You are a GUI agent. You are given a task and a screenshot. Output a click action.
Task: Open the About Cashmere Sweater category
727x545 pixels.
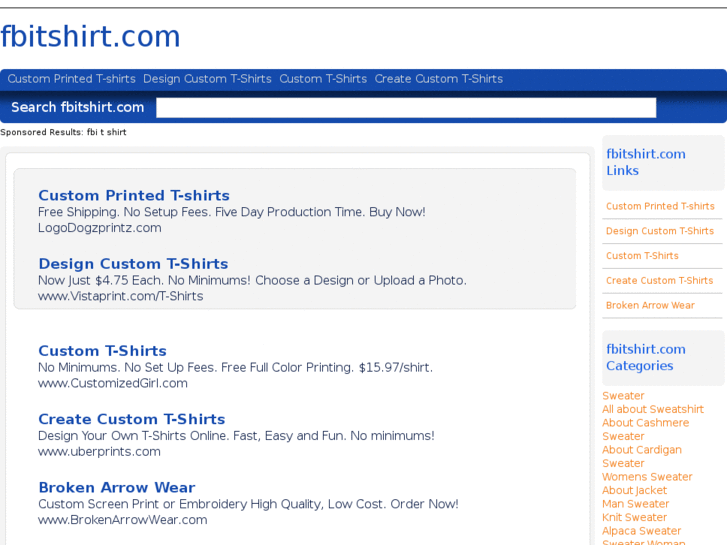click(645, 430)
